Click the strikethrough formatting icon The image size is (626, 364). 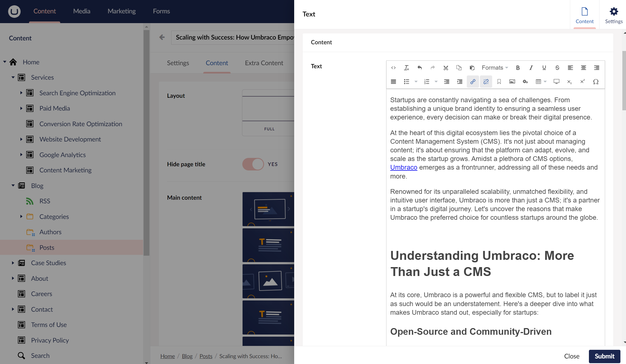point(557,68)
